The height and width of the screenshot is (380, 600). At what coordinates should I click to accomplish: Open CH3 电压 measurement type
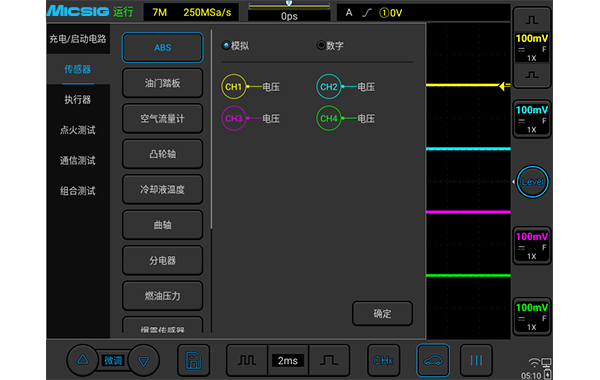click(x=271, y=119)
